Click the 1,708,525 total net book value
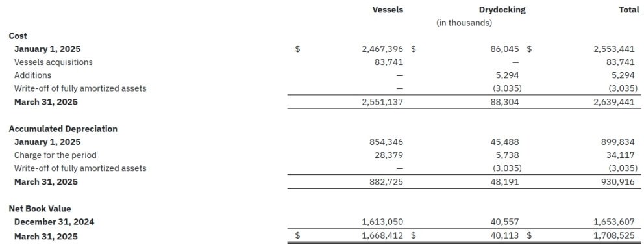This screenshot has height=251, width=644. (614, 236)
